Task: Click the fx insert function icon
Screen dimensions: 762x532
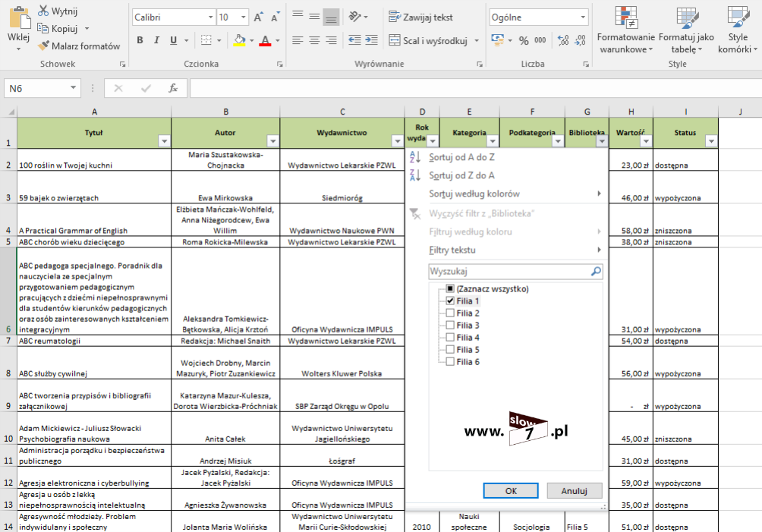Action: click(x=173, y=89)
